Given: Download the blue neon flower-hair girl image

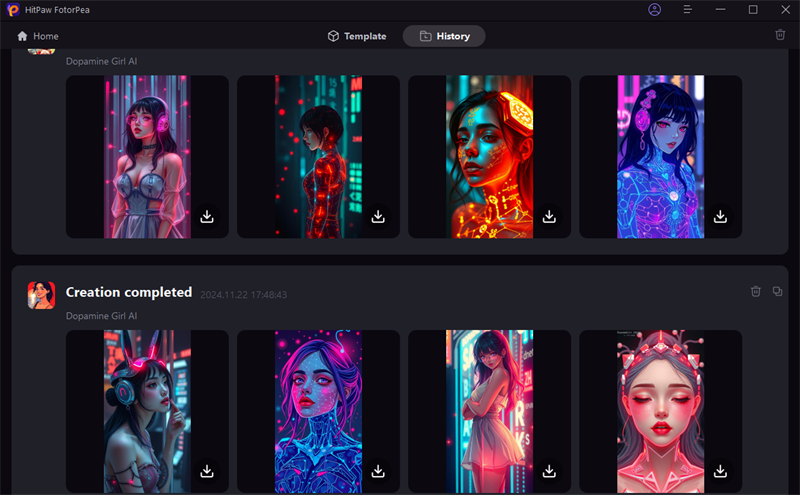Looking at the screenshot, I should (720, 217).
